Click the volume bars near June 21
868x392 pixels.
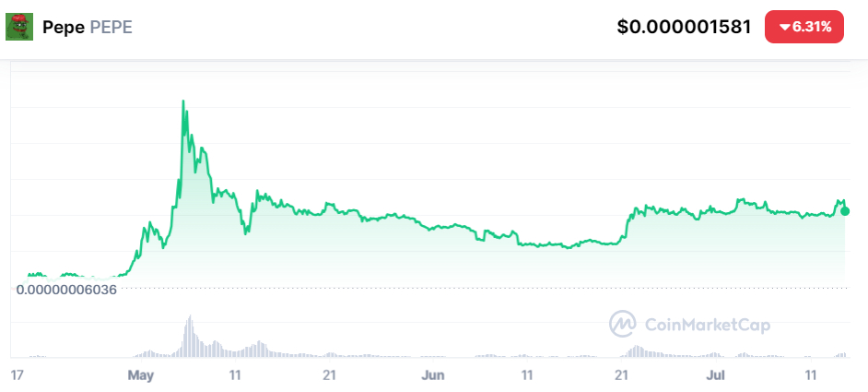637,351
